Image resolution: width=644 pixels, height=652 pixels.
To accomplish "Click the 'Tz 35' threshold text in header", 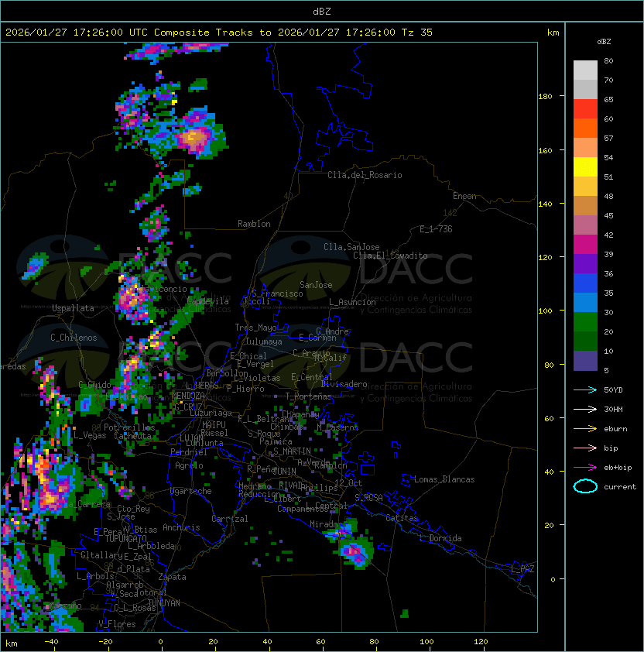I will click(x=417, y=33).
